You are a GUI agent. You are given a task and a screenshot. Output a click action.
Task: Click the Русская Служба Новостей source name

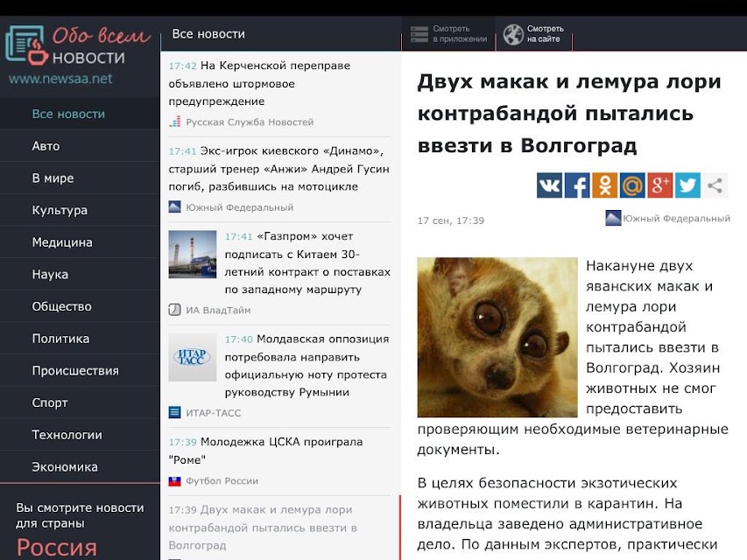250,122
